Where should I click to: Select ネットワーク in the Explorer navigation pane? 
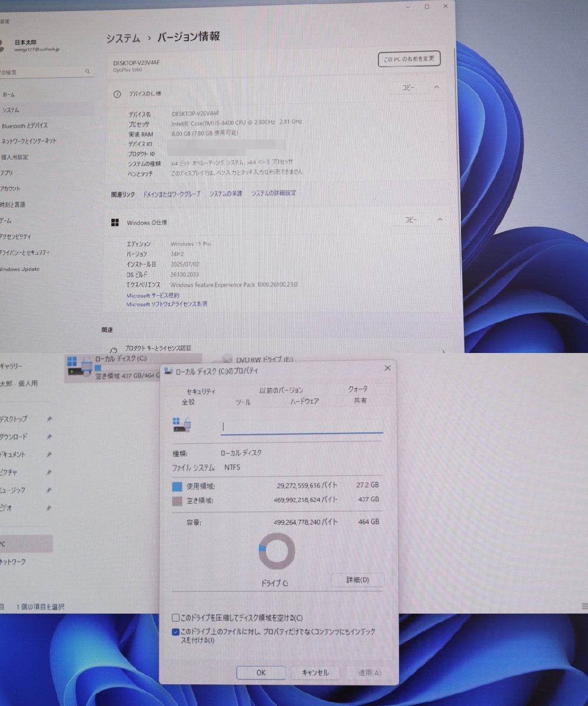point(13,562)
